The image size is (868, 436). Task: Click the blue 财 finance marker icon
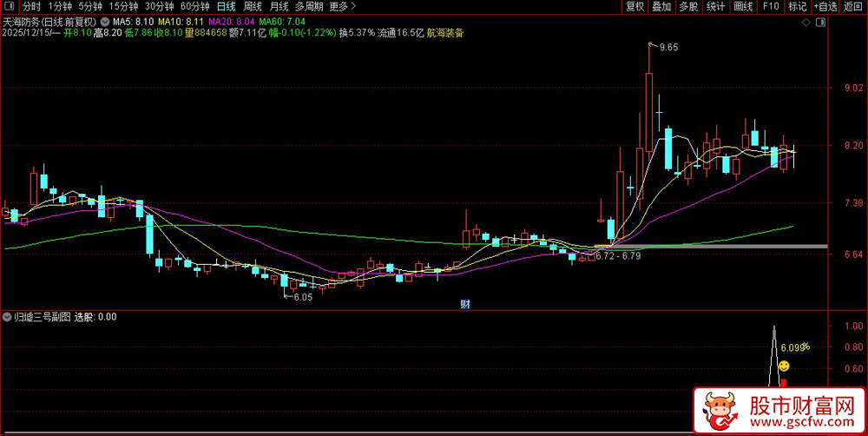(465, 304)
